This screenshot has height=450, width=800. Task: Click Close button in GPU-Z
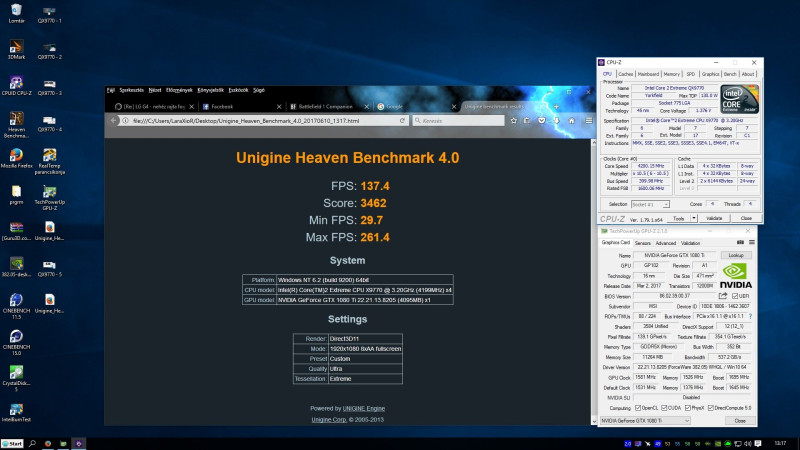[x=740, y=421]
